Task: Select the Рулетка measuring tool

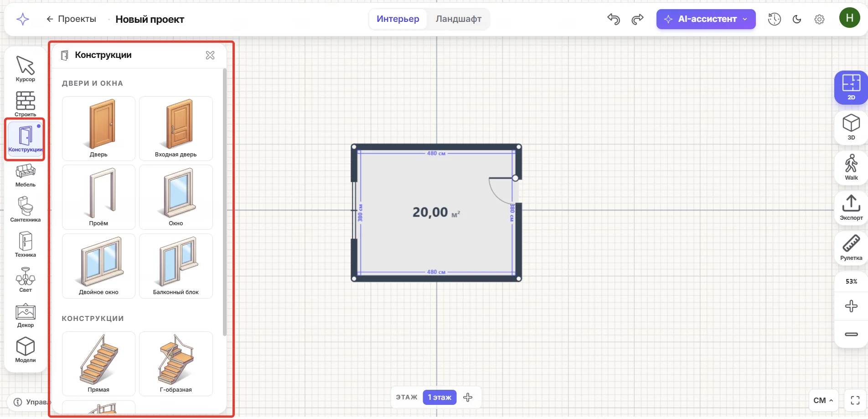Action: pyautogui.click(x=851, y=248)
